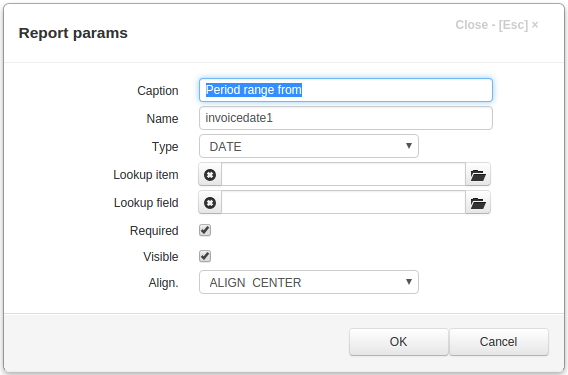Viewport: 568px width, 375px height.
Task: Toggle the Visible checkbox
Action: tap(205, 256)
